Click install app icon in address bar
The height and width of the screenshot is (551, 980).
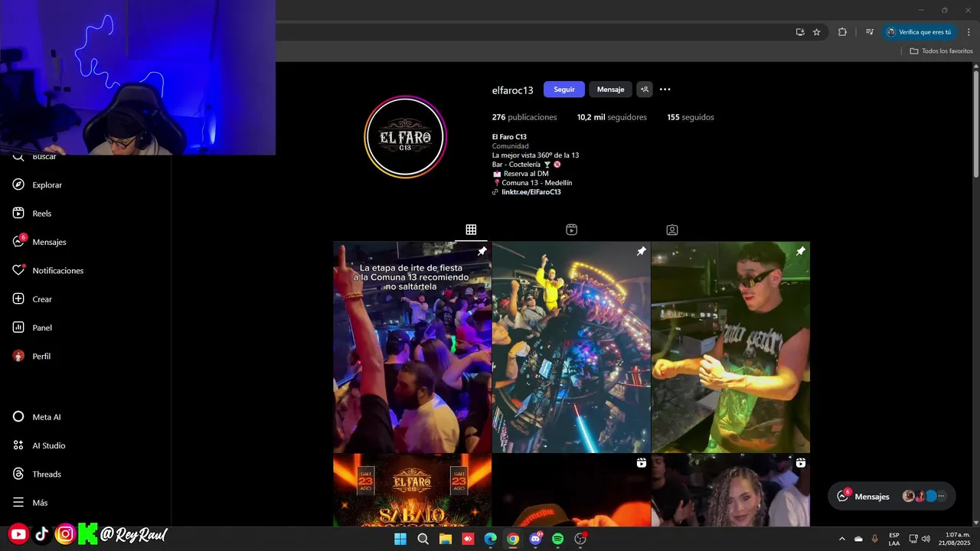[x=800, y=32]
